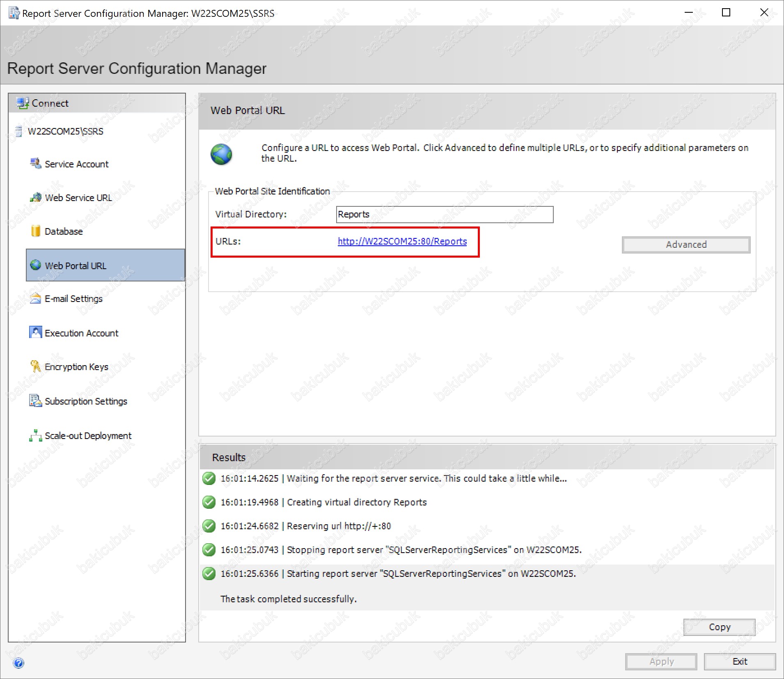Click the green check for Reserving url entry
784x679 pixels.
click(209, 526)
